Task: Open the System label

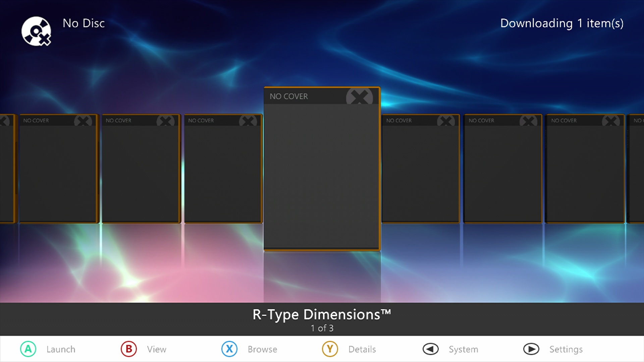Action: click(463, 349)
